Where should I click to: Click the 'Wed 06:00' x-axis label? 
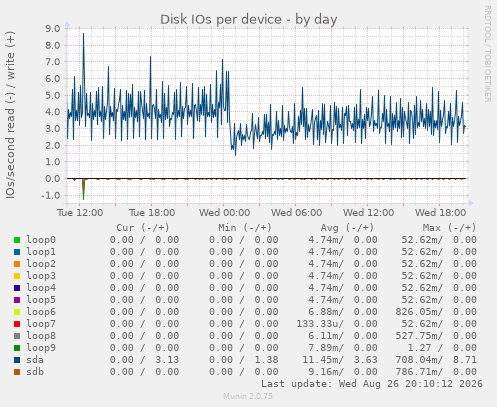coord(296,213)
